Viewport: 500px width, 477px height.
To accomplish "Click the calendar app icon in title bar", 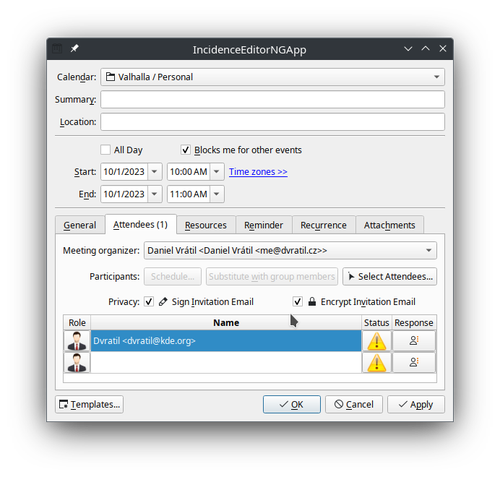I will [57, 49].
